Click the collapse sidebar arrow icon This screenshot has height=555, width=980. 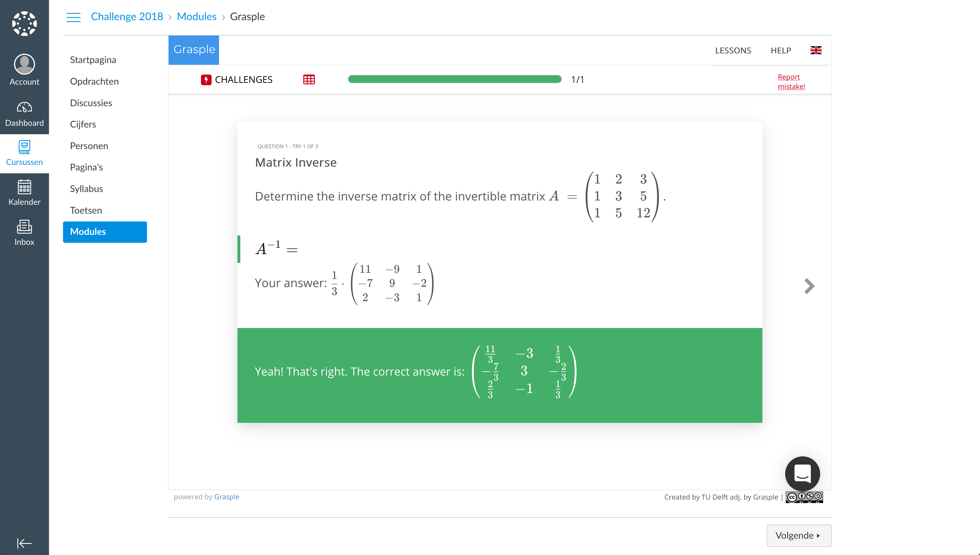click(x=24, y=543)
